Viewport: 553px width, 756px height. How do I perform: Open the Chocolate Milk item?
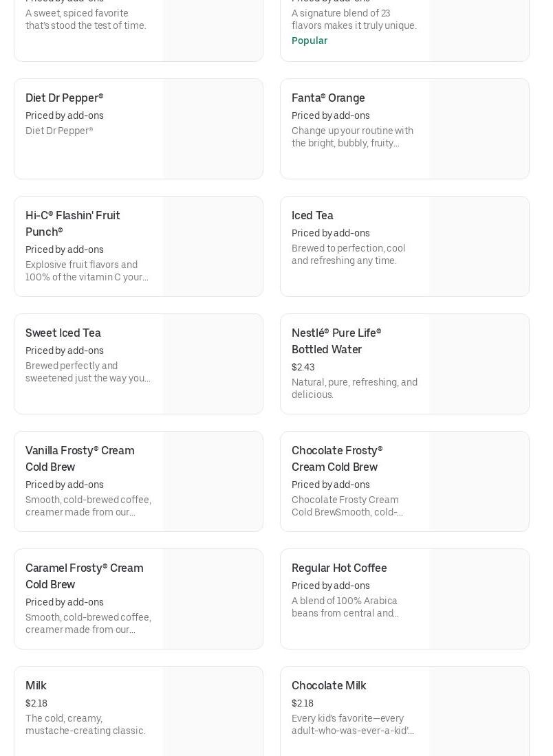pos(329,686)
